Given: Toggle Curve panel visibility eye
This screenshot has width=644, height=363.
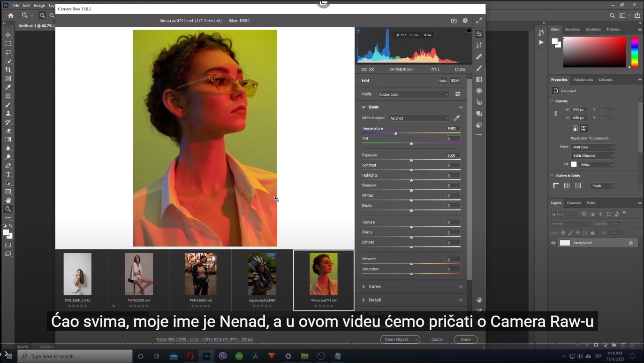Looking at the screenshot, I should (461, 287).
